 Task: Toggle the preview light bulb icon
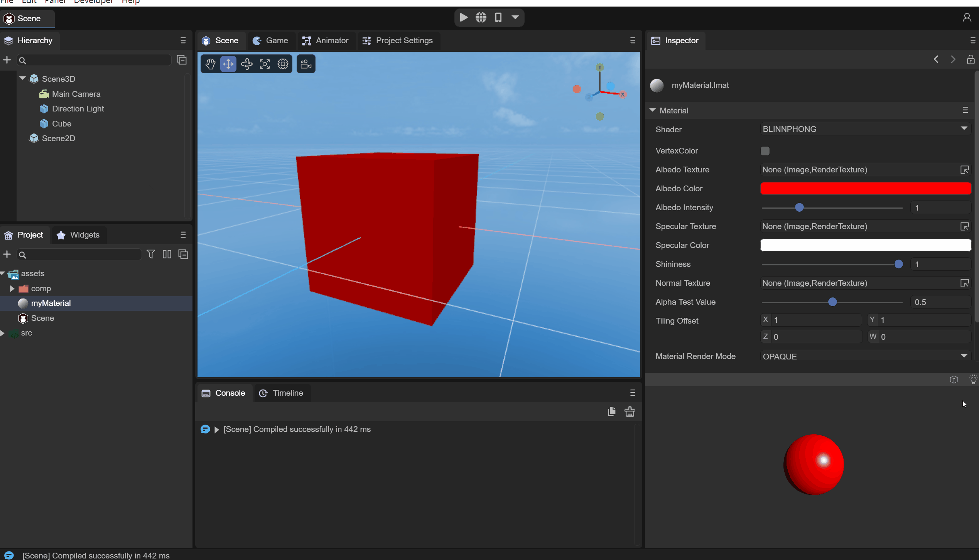coord(973,380)
